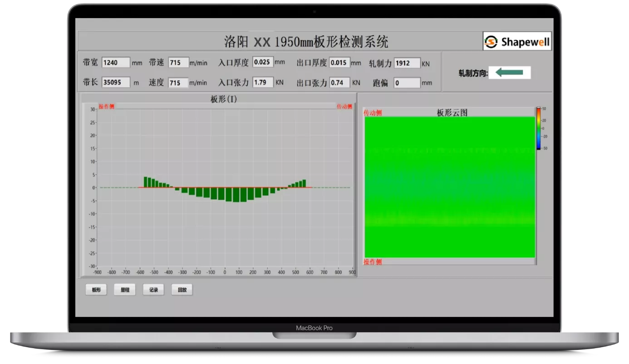Click the 出口张力 label
629x364 pixels.
click(312, 83)
